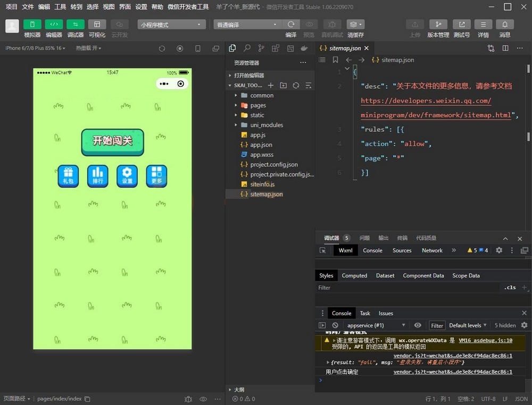Click the refresh explorer icon

296,86
